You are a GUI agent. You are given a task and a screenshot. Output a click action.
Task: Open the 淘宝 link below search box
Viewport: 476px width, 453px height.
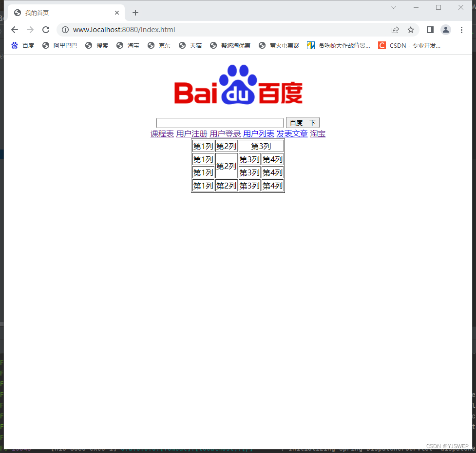click(x=318, y=134)
